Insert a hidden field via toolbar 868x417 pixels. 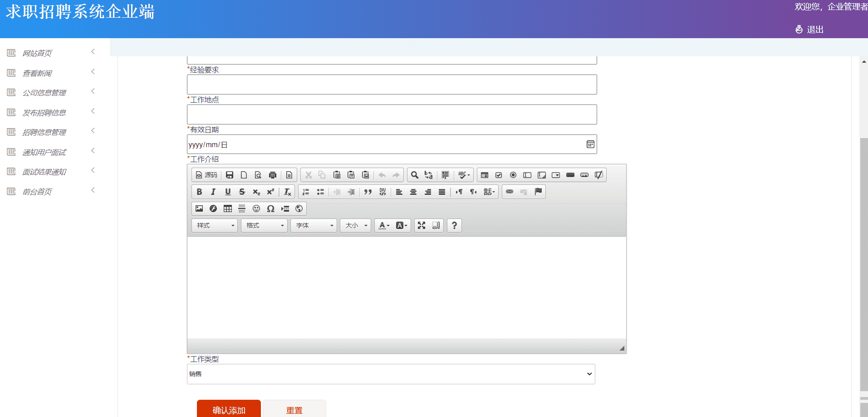click(599, 175)
